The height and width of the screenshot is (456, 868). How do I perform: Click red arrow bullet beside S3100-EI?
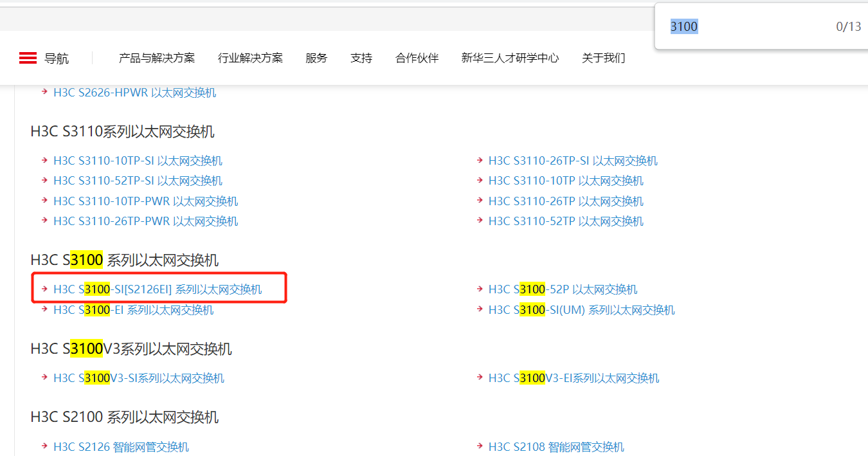pos(44,309)
